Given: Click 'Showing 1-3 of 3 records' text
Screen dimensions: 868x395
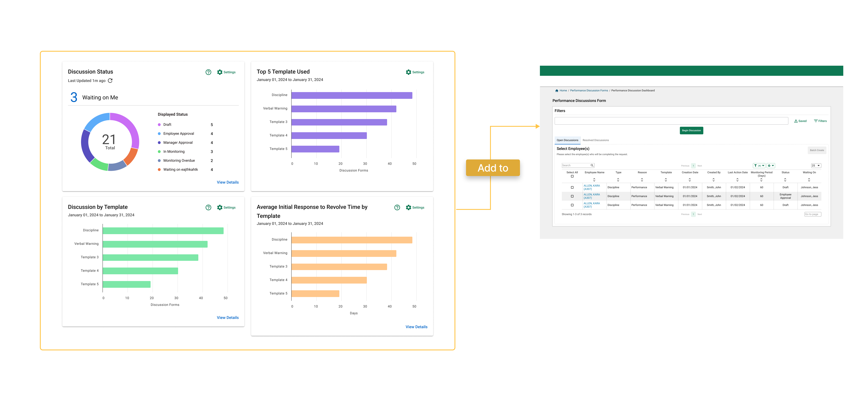Looking at the screenshot, I should (577, 214).
